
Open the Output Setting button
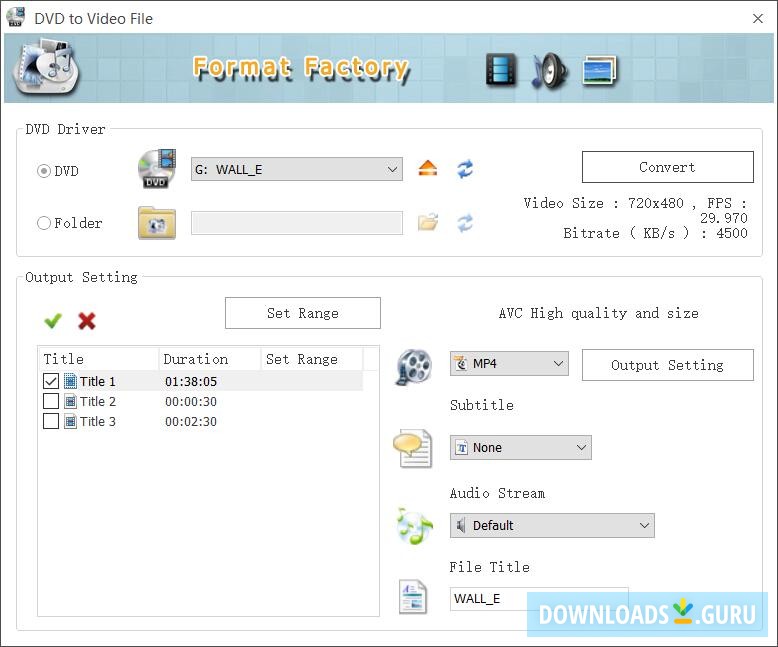click(667, 365)
